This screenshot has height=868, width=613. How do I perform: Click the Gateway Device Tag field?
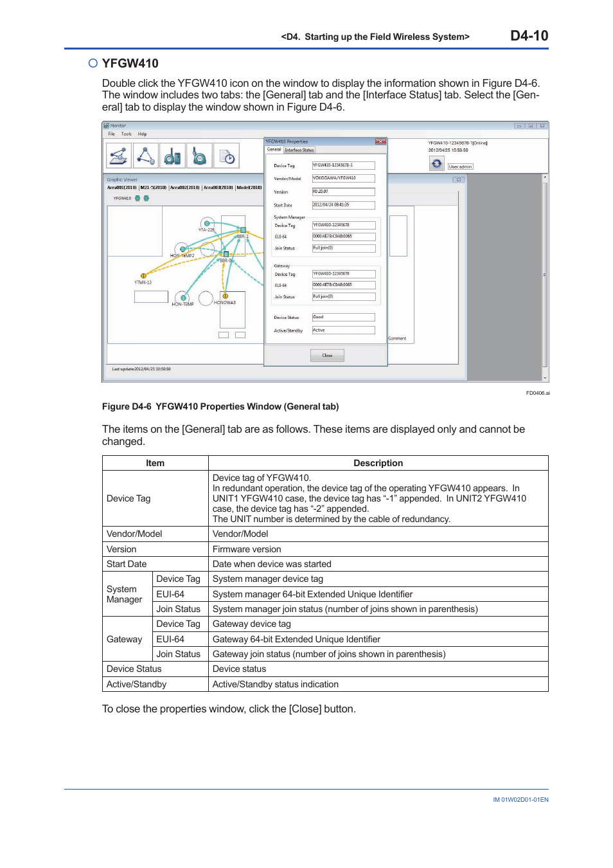(x=343, y=274)
